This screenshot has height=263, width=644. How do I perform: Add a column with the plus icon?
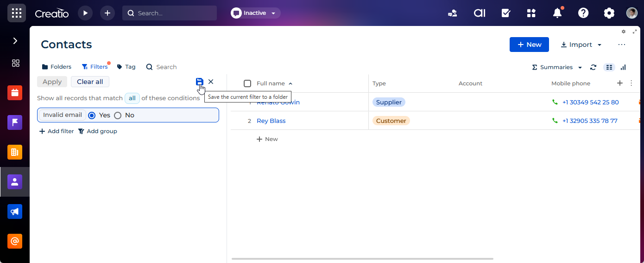pos(620,83)
